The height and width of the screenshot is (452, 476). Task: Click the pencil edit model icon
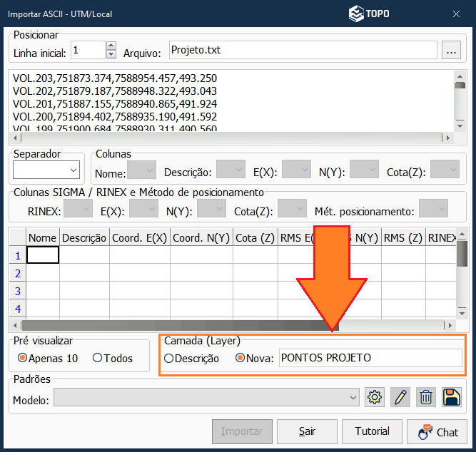coord(400,398)
